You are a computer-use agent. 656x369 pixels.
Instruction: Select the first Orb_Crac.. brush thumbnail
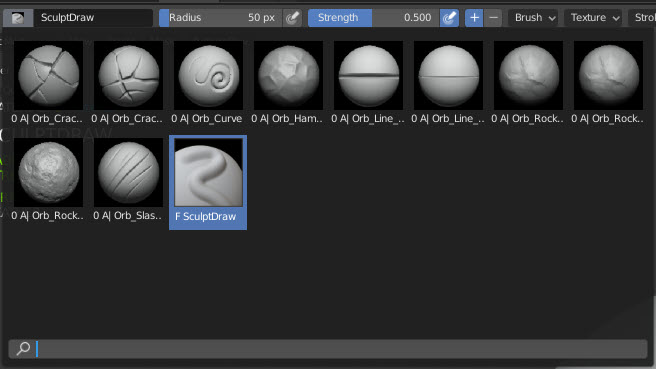coord(49,75)
